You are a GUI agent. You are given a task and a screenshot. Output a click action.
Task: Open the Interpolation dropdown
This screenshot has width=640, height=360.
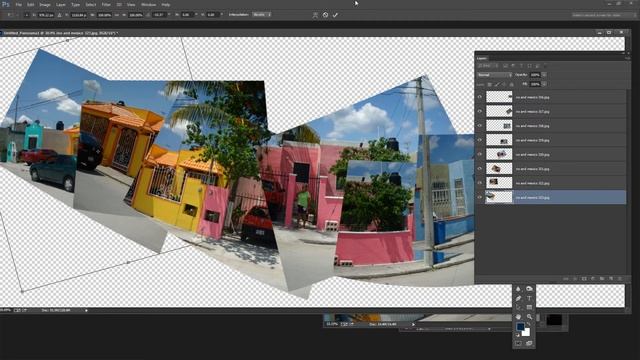262,15
